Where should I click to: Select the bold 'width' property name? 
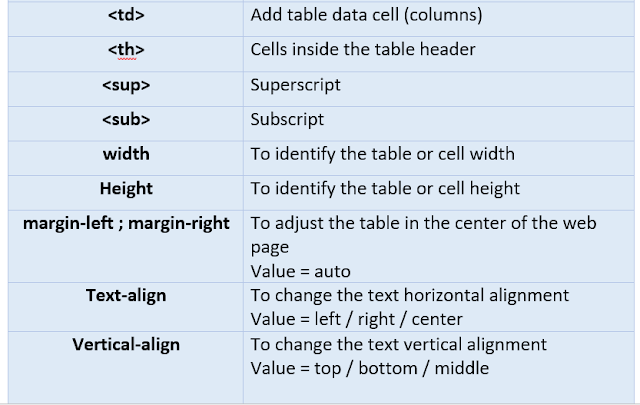[126, 154]
